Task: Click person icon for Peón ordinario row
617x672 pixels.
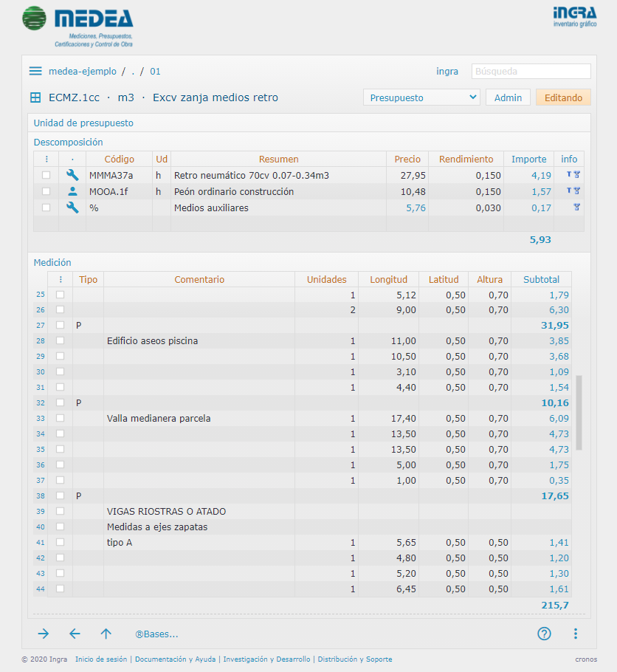Action: (72, 191)
